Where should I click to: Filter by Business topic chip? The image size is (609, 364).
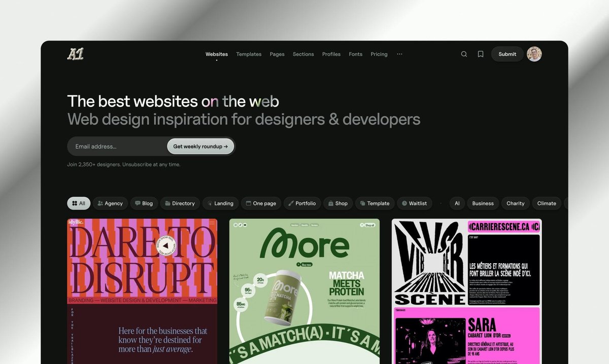(x=483, y=203)
